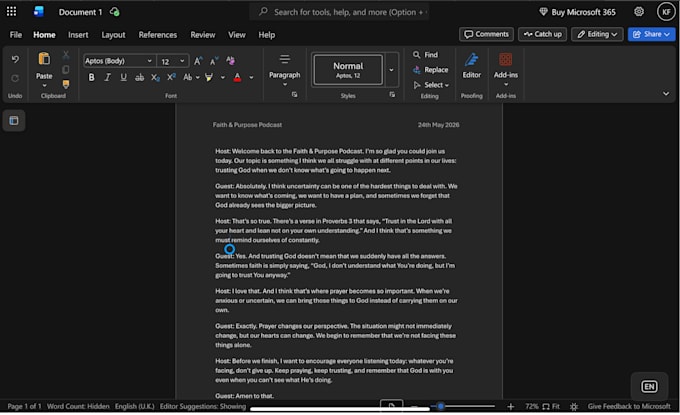Apply red font color
Screen dimensions: 680x415
click(x=237, y=78)
